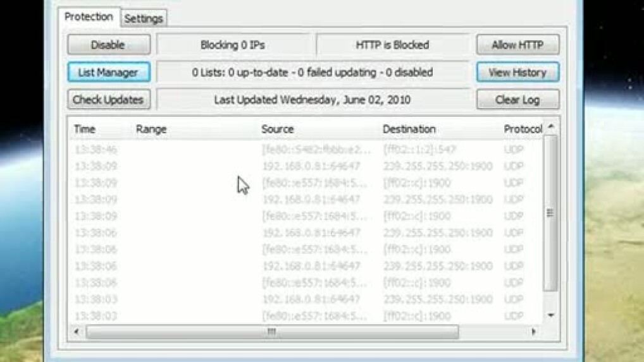The image size is (644, 362).
Task: Click the vertical scrollbar down arrow
Action: pos(551,315)
